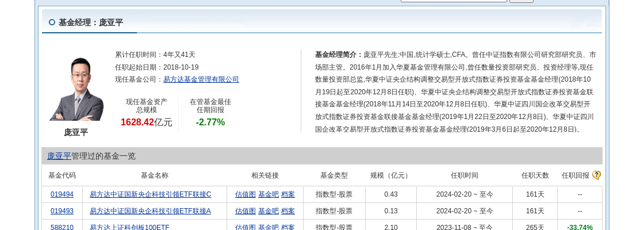This screenshot has height=230, width=644.
Task: Open 基金吧 for fund 019494
Action: pos(268,194)
